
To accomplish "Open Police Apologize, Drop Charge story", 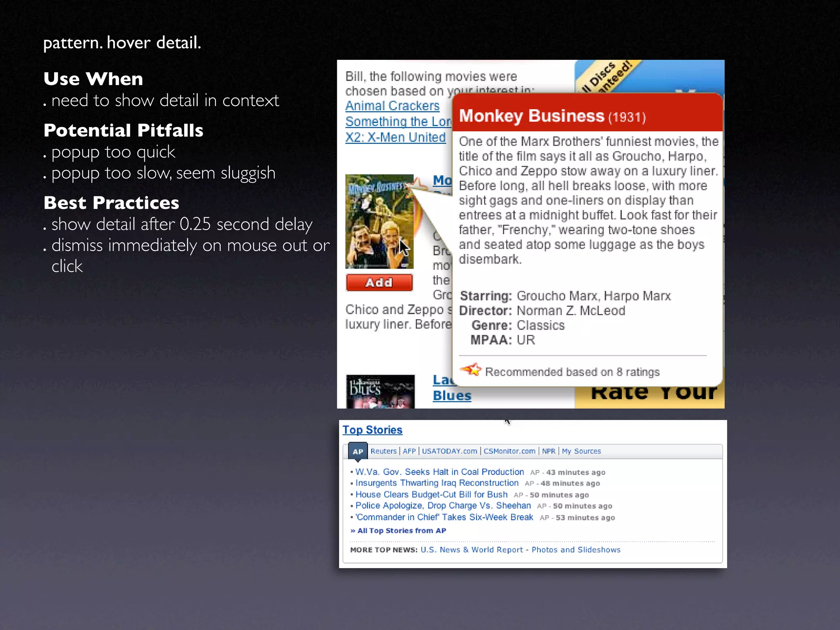I will (x=443, y=506).
